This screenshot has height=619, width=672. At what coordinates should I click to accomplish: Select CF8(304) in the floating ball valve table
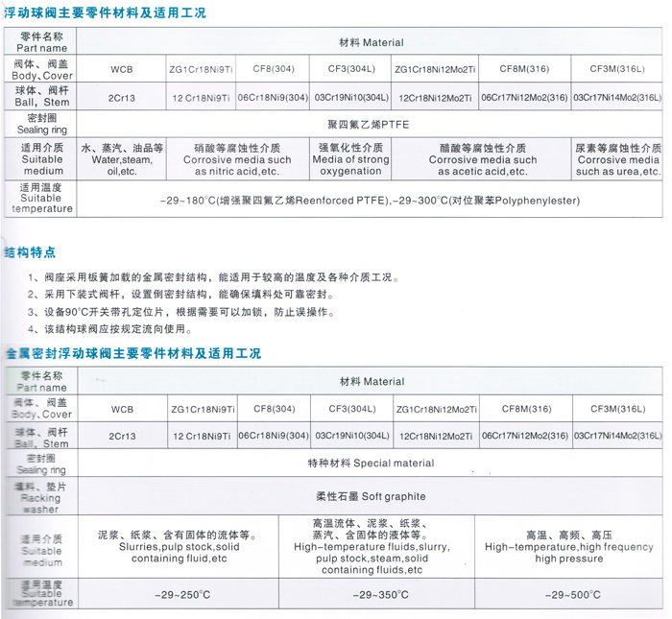pos(274,69)
